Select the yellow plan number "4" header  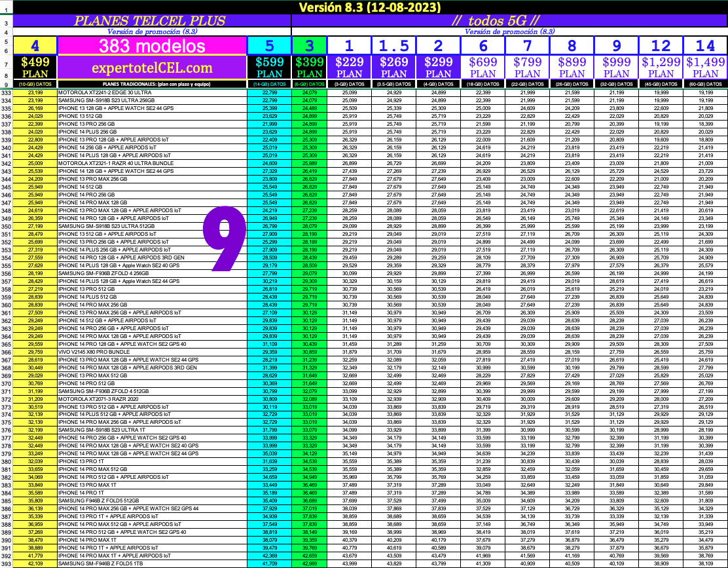(x=35, y=45)
